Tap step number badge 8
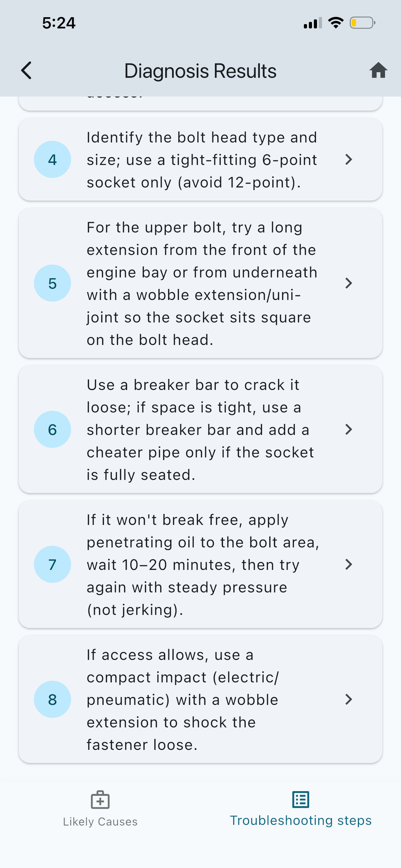 pos(52,699)
